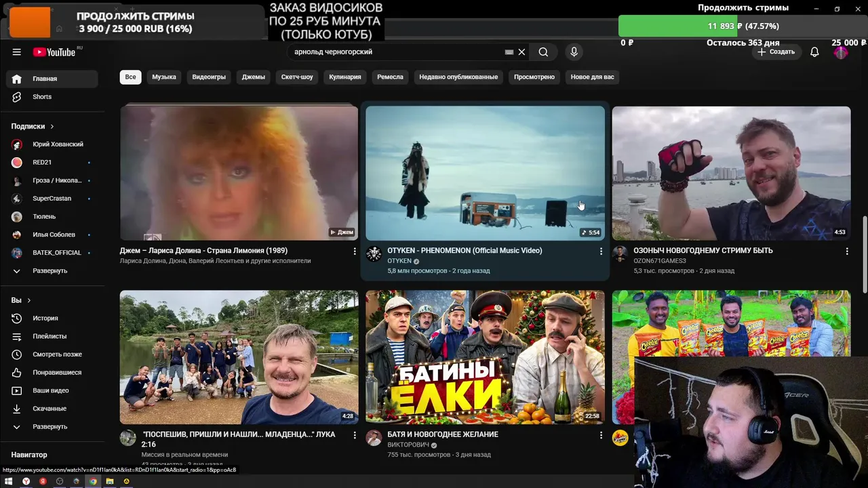Viewport: 868px width, 488px height.
Task: Select the Кулинария filter chip
Action: [345, 77]
